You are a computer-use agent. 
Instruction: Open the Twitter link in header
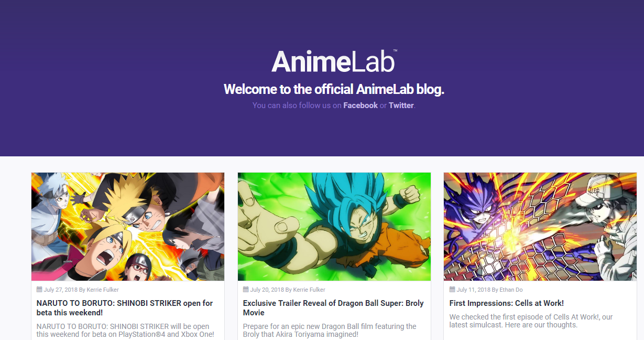401,105
